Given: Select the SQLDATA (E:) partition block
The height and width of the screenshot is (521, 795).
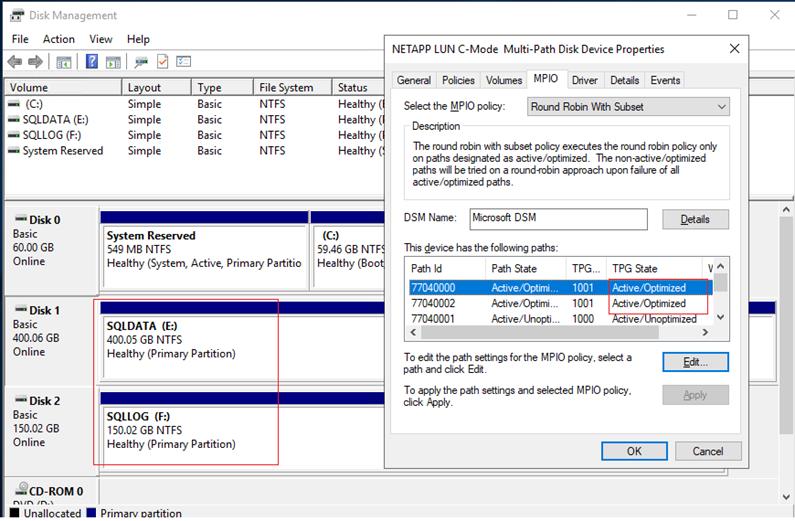Looking at the screenshot, I should coord(243,340).
